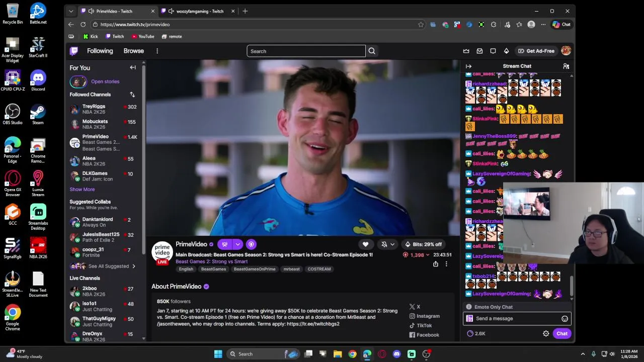Open the browser profile icon
Viewport: 644px width, 362px height.
point(531,24)
